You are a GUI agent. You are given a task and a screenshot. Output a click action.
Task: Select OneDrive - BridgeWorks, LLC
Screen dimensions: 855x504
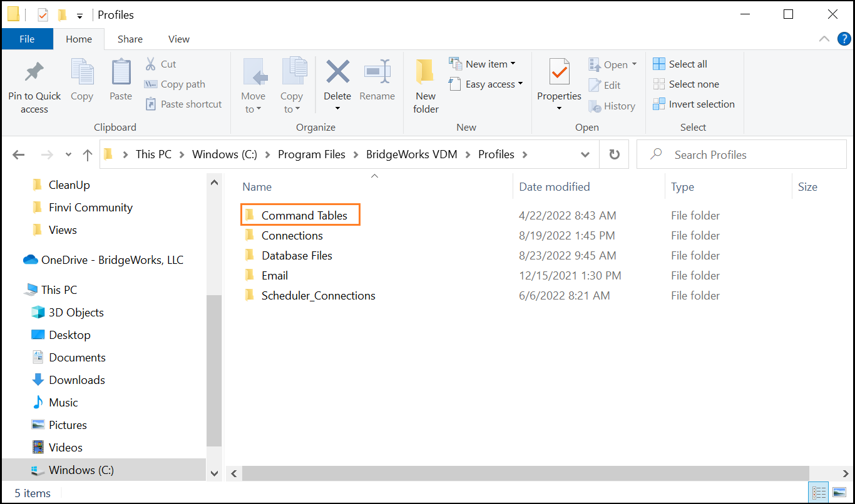tap(103, 260)
